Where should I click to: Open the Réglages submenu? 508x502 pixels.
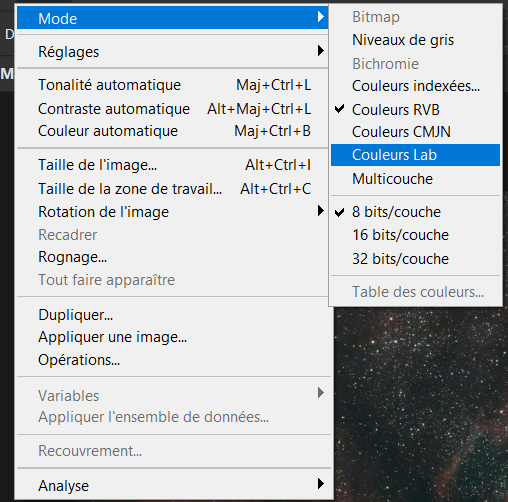point(172,52)
